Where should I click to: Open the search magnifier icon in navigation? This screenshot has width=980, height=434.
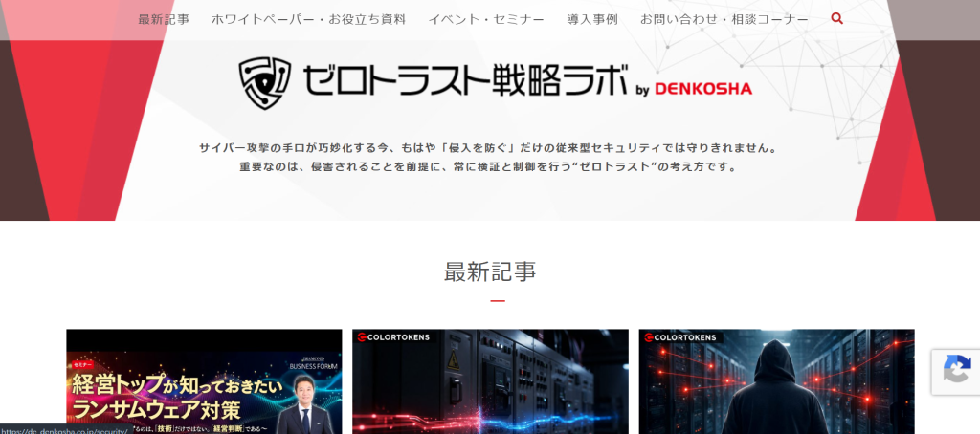(x=836, y=19)
